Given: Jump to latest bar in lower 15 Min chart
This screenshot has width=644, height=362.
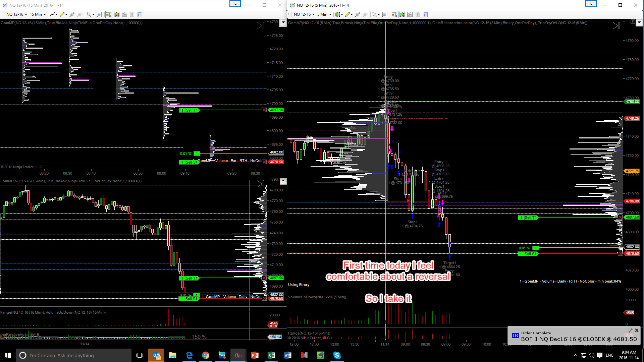Looking at the screenshot, I should 260,184.
